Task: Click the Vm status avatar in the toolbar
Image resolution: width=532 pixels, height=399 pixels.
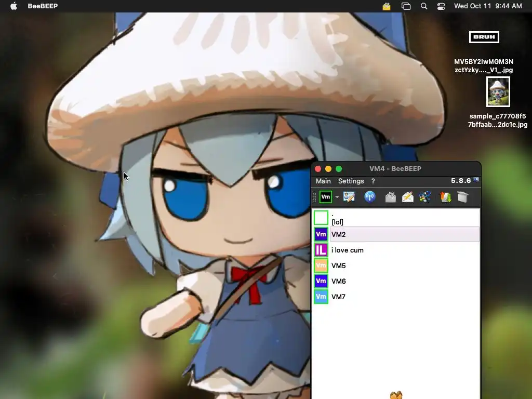Action: tap(325, 197)
